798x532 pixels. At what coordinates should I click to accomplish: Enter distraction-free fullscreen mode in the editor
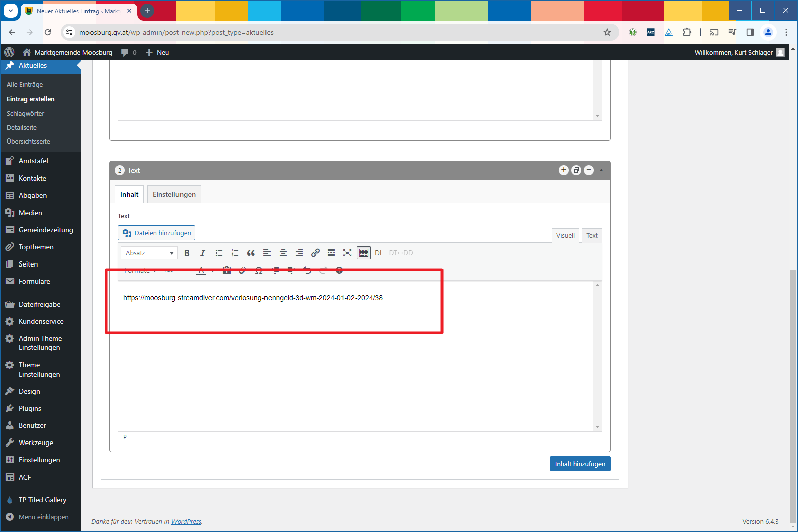point(347,253)
